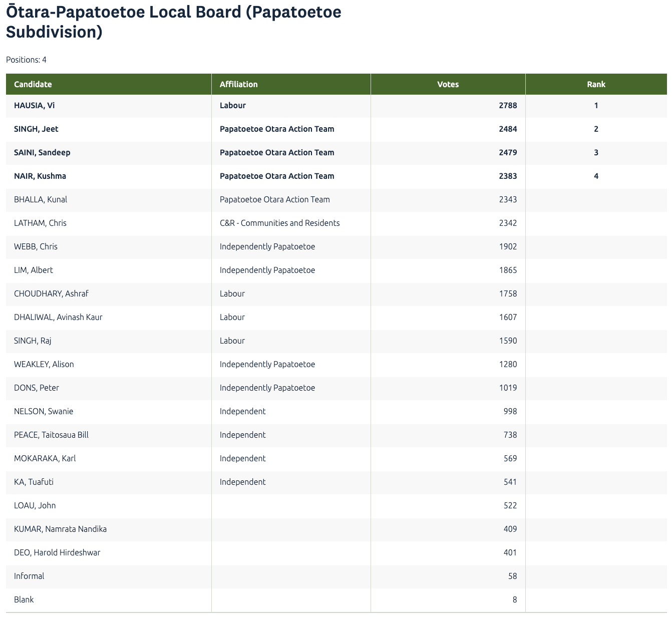Click the Votes column header

point(448,84)
